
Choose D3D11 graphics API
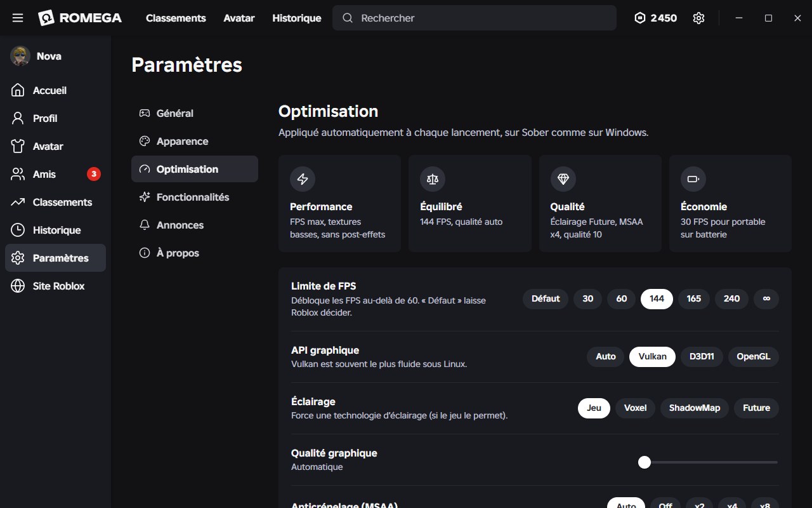702,356
